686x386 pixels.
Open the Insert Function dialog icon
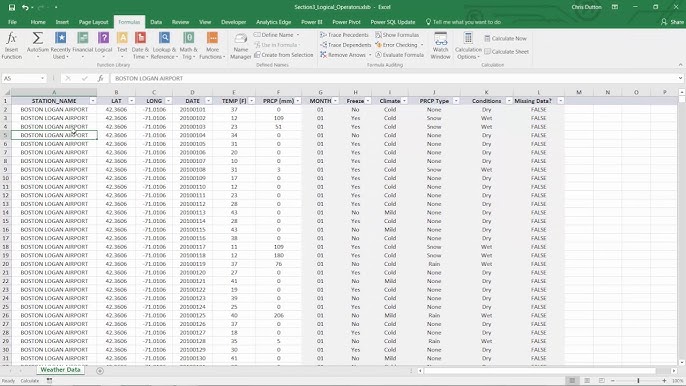[x=11, y=45]
